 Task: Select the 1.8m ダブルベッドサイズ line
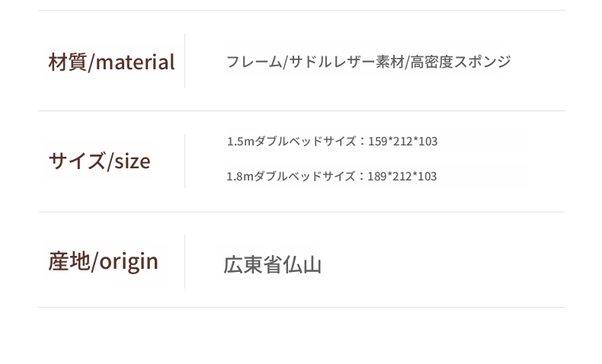(331, 176)
